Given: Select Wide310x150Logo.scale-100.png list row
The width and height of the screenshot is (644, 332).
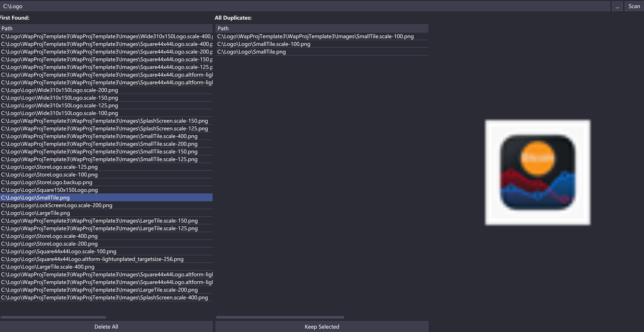Looking at the screenshot, I should coord(59,113).
